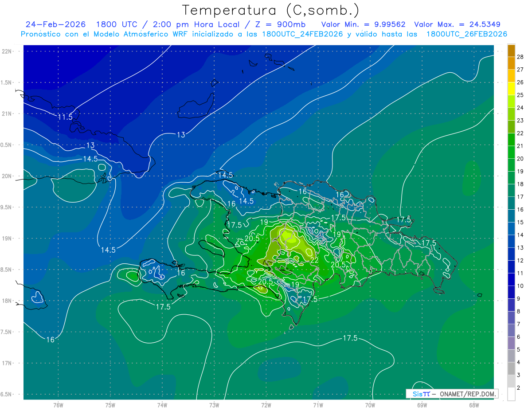Click the "20N" latitude axis label
The width and height of the screenshot is (532, 411).
[x=7, y=176]
